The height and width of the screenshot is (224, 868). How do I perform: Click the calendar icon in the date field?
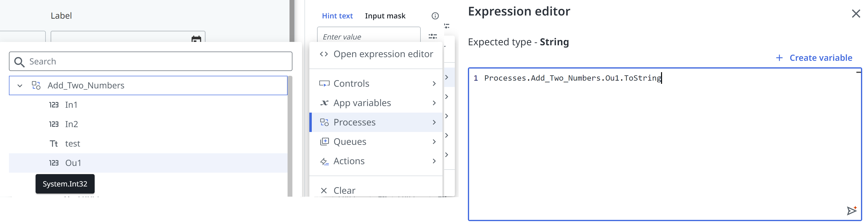click(196, 39)
